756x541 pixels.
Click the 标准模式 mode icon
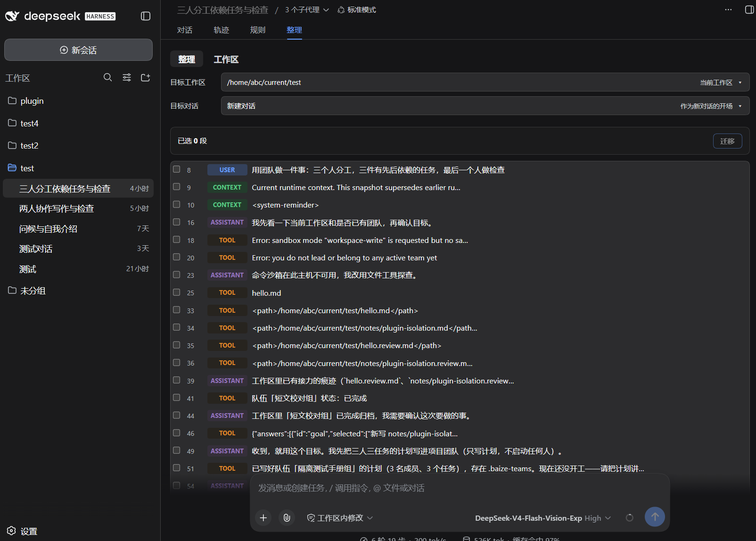click(x=341, y=10)
